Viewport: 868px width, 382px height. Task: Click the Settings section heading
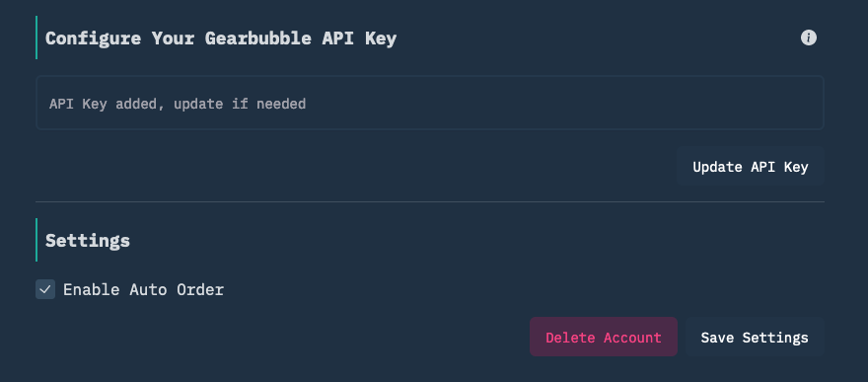[x=88, y=240]
